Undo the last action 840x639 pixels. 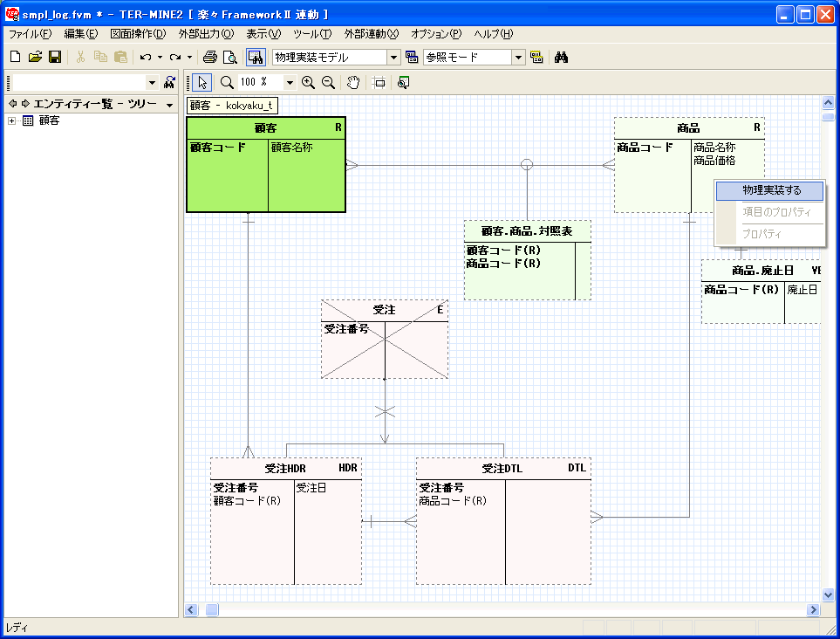[145, 57]
